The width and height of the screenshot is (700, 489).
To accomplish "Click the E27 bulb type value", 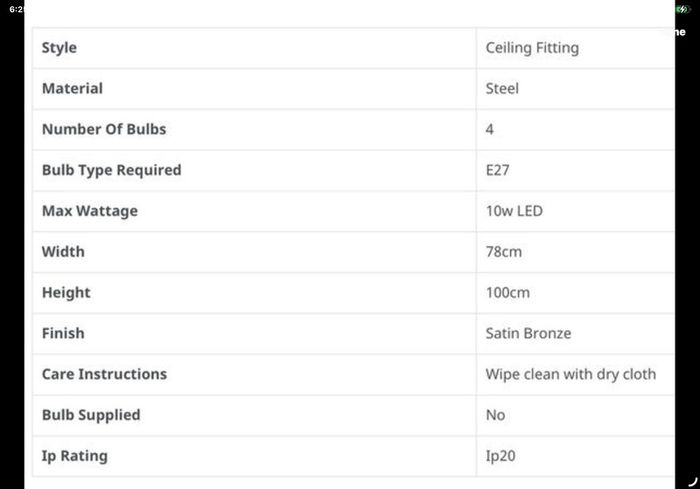I will [x=497, y=170].
